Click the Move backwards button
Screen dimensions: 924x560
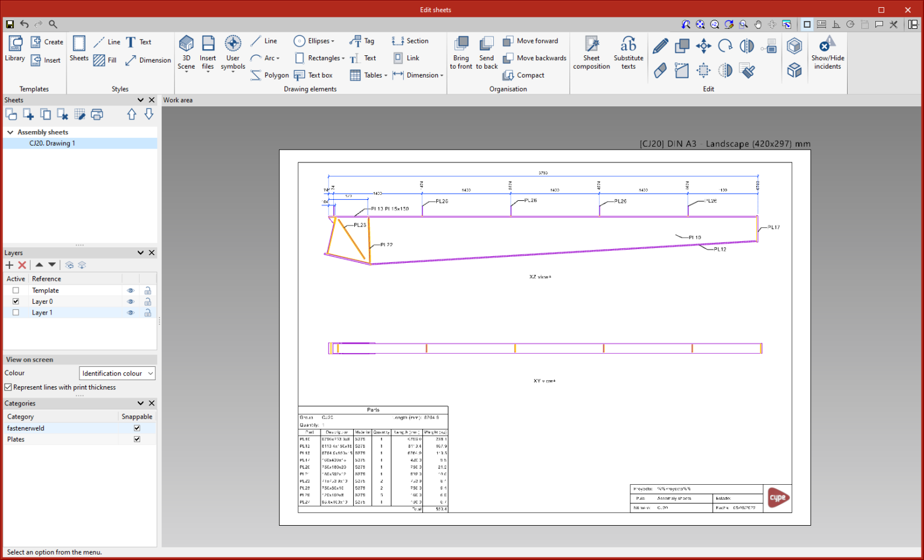(535, 58)
